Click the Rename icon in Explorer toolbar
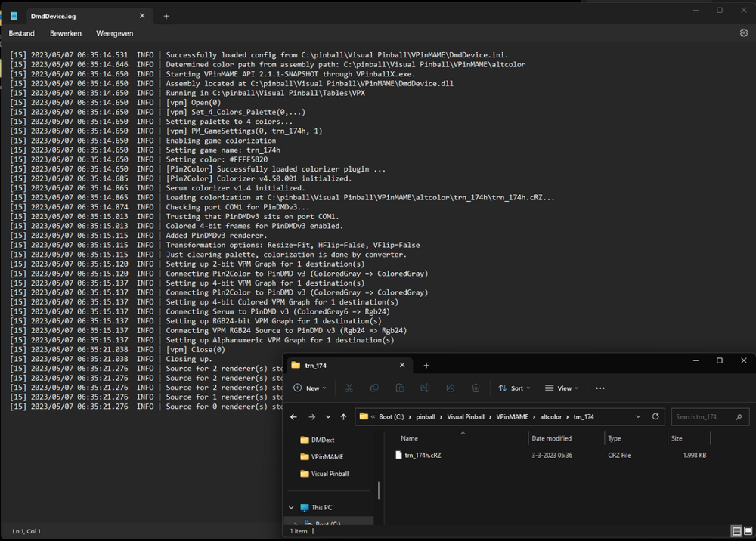The image size is (756, 541). [425, 388]
